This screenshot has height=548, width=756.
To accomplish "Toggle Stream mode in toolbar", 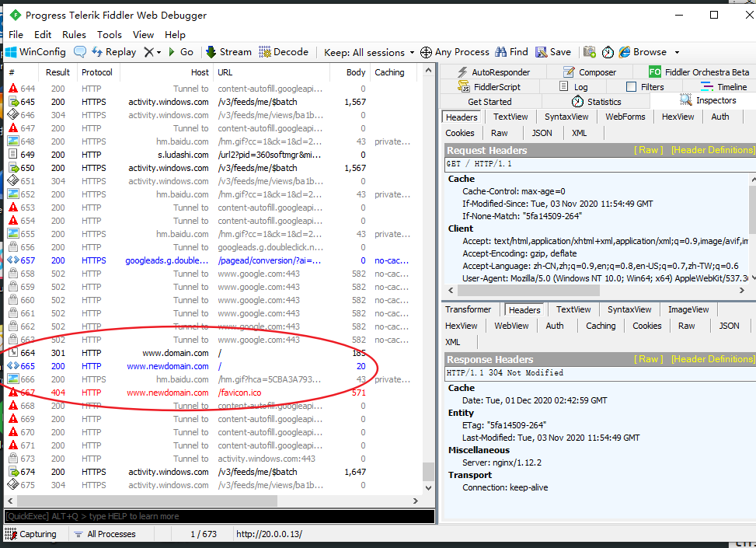I will coord(228,52).
